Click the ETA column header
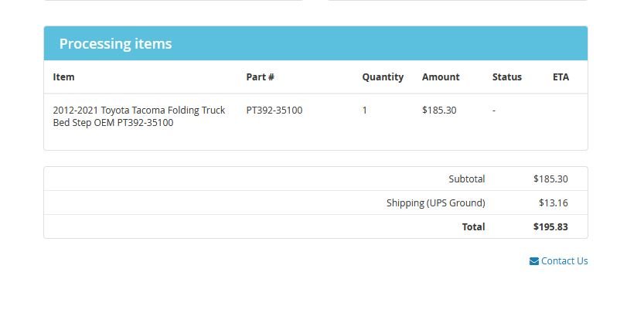This screenshot has width=644, height=313. point(561,77)
